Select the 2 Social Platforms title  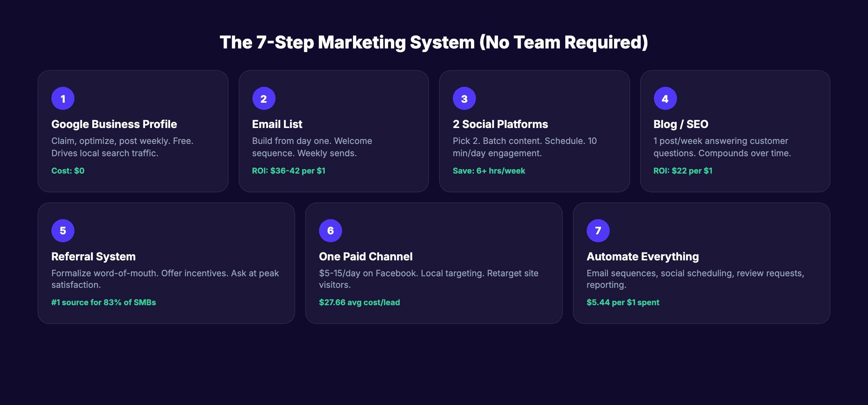[x=501, y=124]
